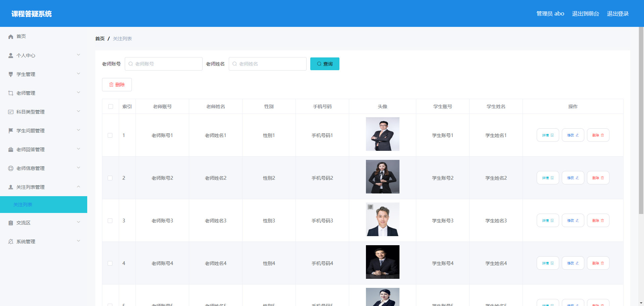The width and height of the screenshot is (644, 306).
Task: Click the 手机号码 column header
Action: [322, 106]
